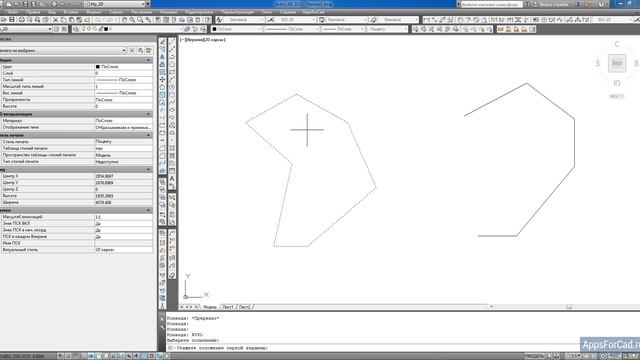Activate the Pan (hand) tool

[124, 20]
